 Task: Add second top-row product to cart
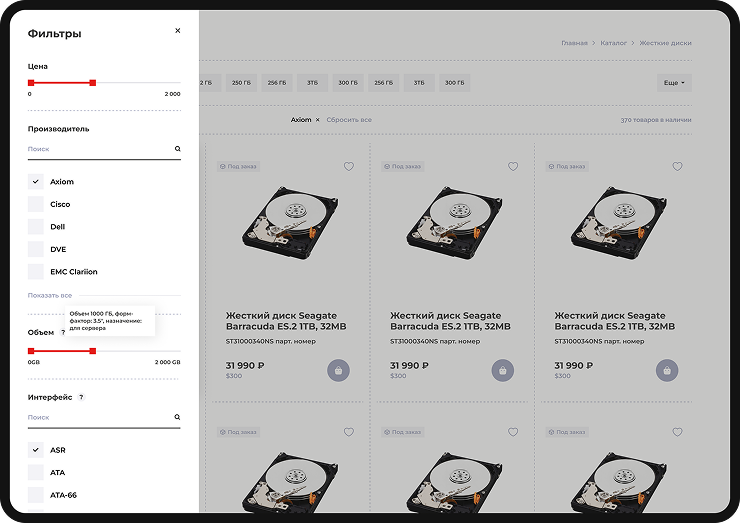point(503,371)
